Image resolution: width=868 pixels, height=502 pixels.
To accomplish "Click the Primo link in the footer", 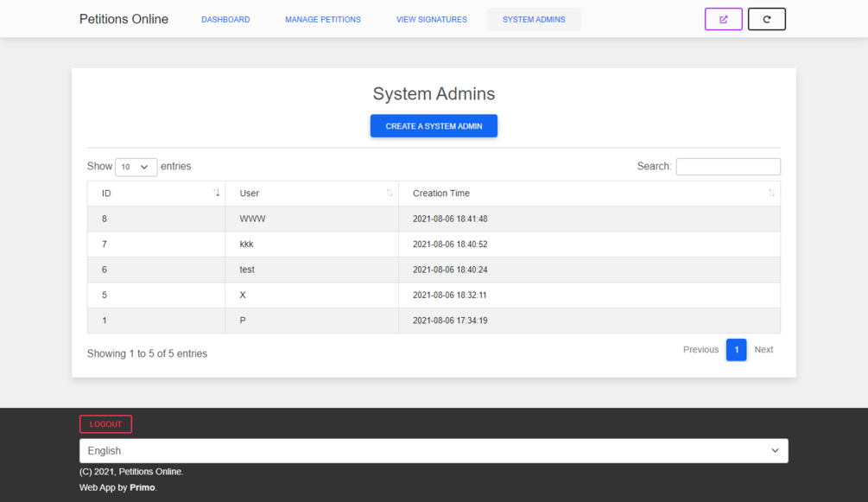I will [143, 487].
